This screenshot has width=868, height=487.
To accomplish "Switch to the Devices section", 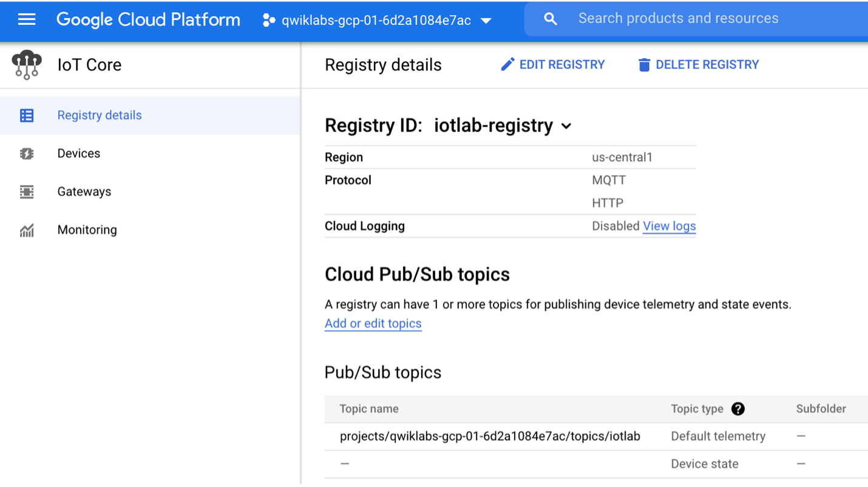I will [78, 153].
